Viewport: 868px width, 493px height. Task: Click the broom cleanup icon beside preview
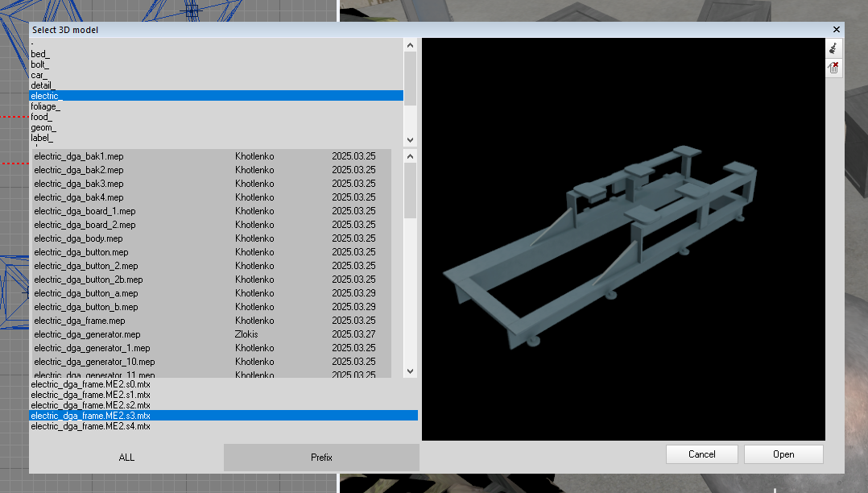point(833,48)
